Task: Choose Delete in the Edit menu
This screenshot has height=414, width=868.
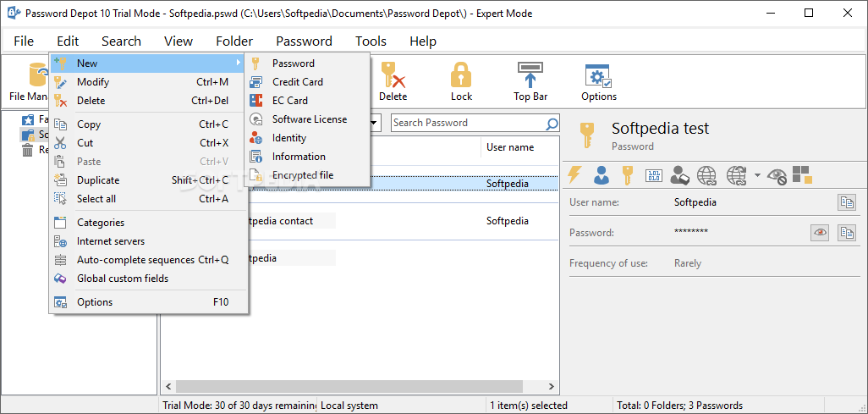Action: [148, 101]
